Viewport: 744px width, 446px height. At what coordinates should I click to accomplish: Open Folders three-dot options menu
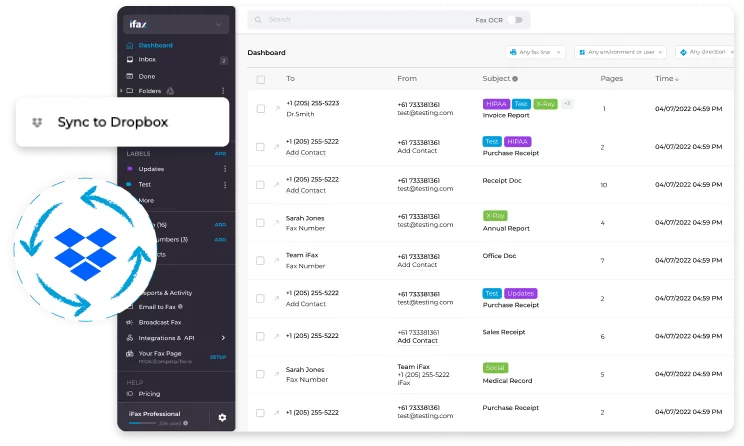(223, 91)
